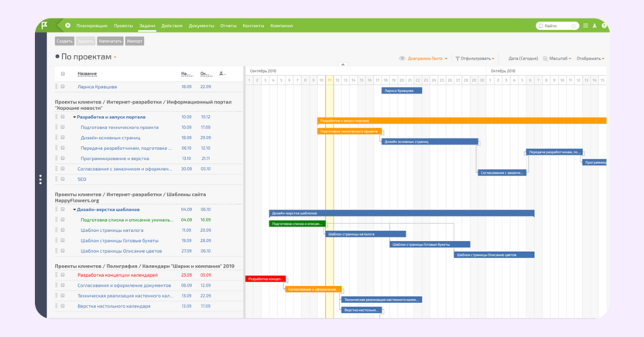Viewport: 644px width, 337px height.
Task: Open the Проекты menu item
Action: (123, 26)
